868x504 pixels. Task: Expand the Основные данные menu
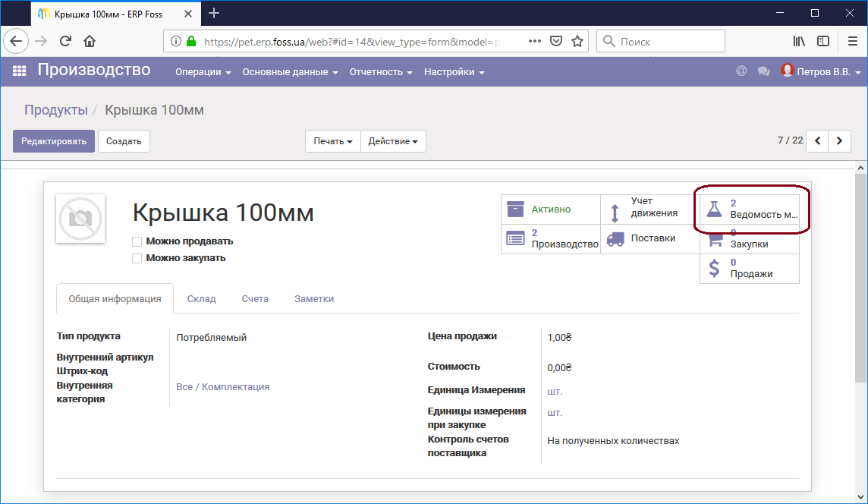point(290,72)
